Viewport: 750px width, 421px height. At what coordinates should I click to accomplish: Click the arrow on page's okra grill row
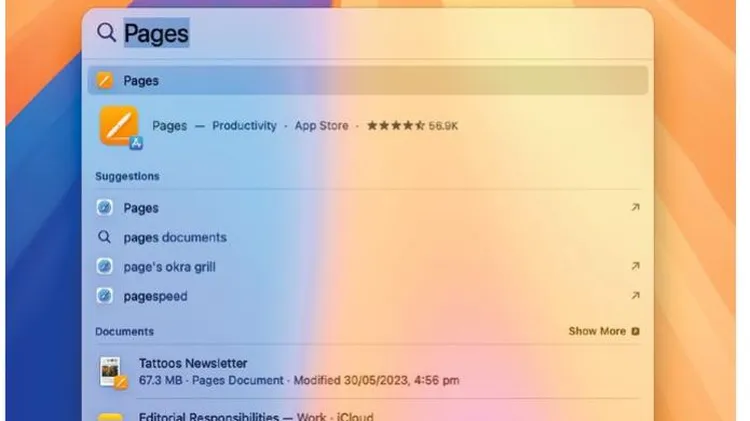(x=635, y=266)
